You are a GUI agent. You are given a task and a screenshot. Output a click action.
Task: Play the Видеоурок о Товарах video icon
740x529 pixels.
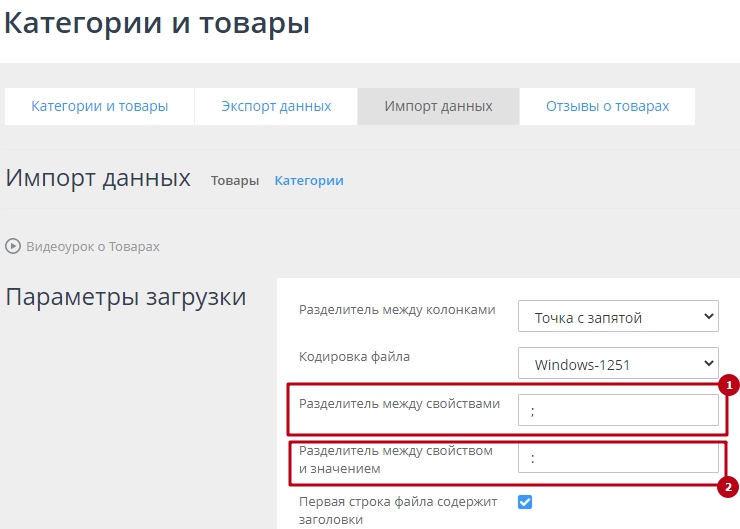(14, 246)
